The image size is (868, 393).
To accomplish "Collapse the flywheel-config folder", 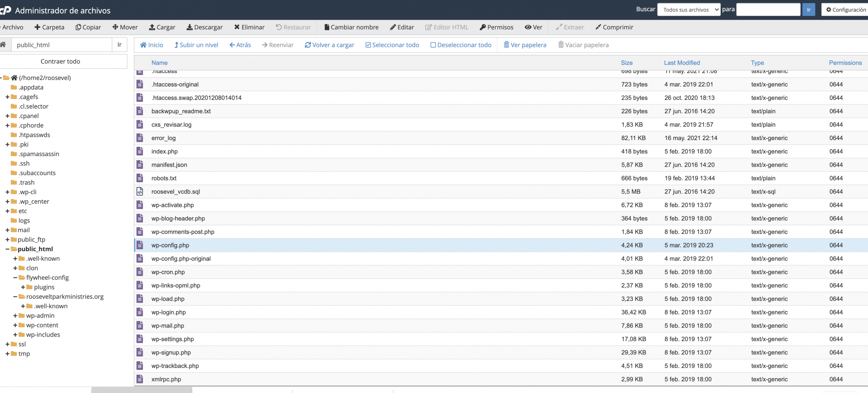I will tap(15, 277).
